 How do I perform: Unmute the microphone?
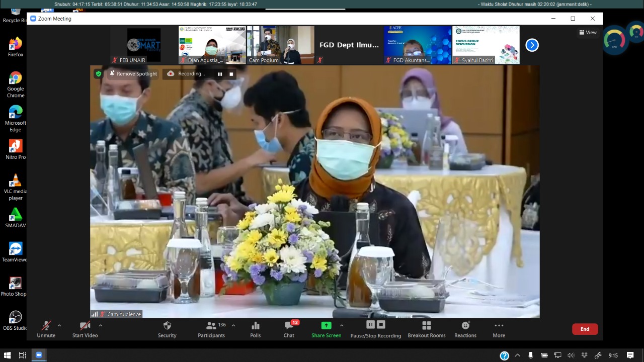pyautogui.click(x=46, y=326)
